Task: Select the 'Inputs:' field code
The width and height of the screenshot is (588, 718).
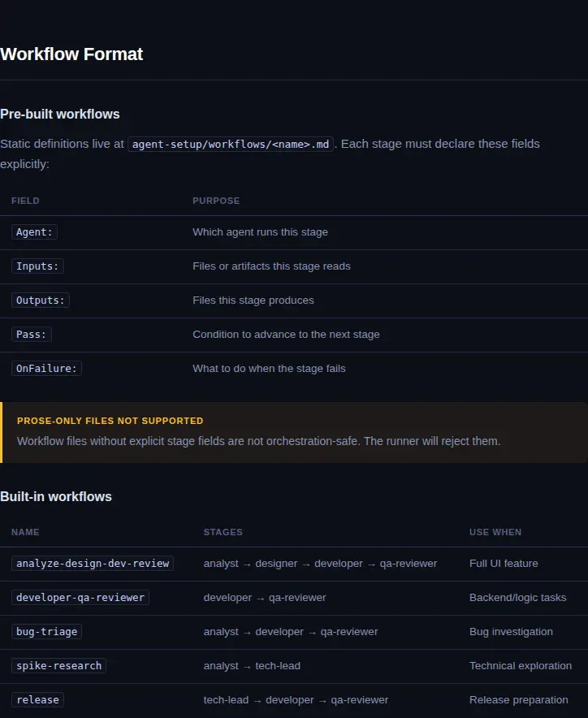Action: pos(37,266)
